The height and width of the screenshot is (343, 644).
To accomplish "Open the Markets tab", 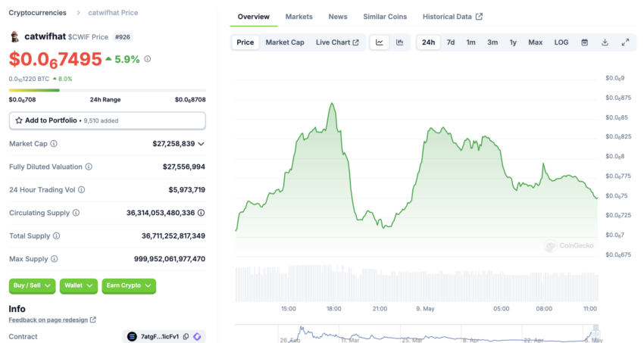I will pyautogui.click(x=299, y=17).
